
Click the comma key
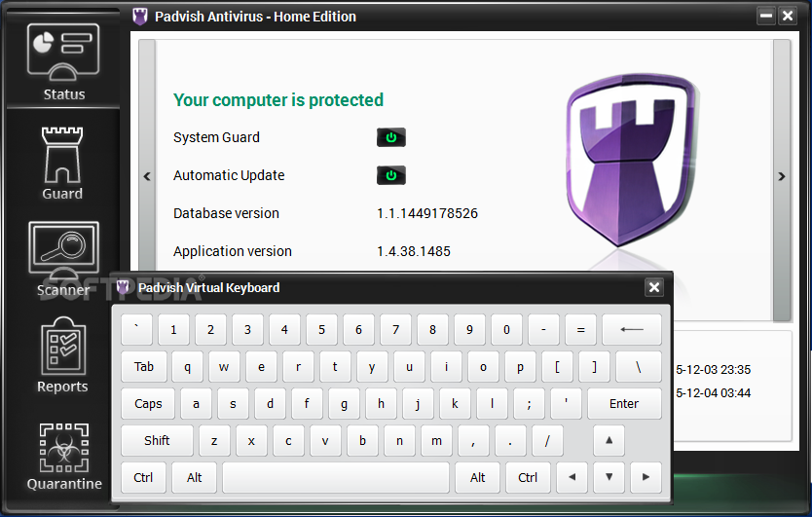473,441
